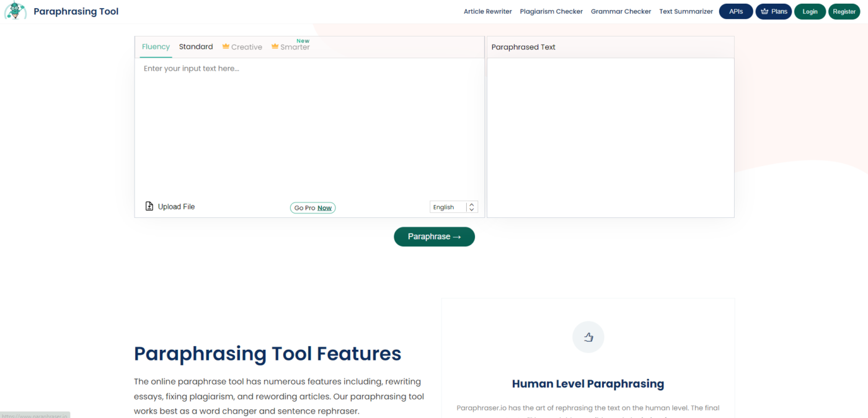The image size is (868, 418).
Task: Click the thumbs-up Human Level Paraphrasing icon
Action: tap(588, 337)
